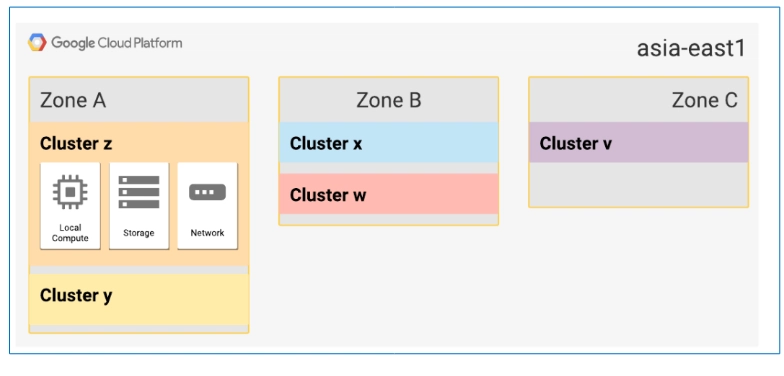The width and height of the screenshot is (784, 376).
Task: Select the red Cluster w bar
Action: click(x=388, y=194)
